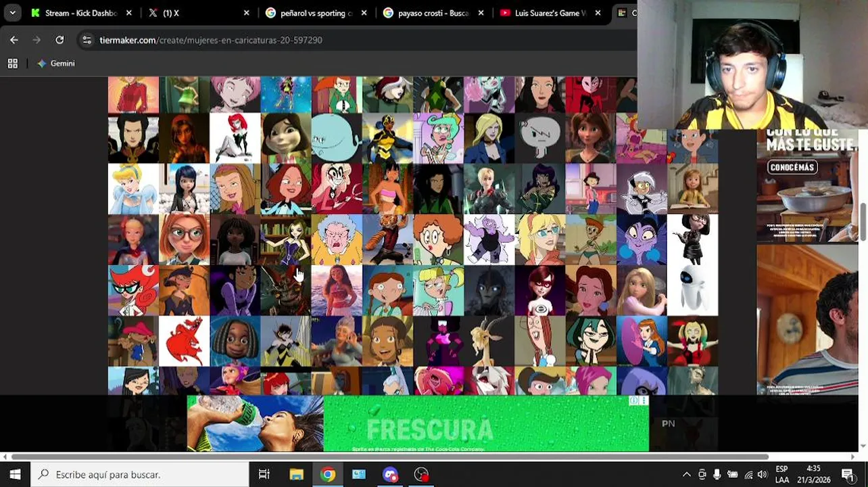Screen dimensions: 868x487
Task: Pick the Rapunzel character tile
Action: (x=642, y=290)
